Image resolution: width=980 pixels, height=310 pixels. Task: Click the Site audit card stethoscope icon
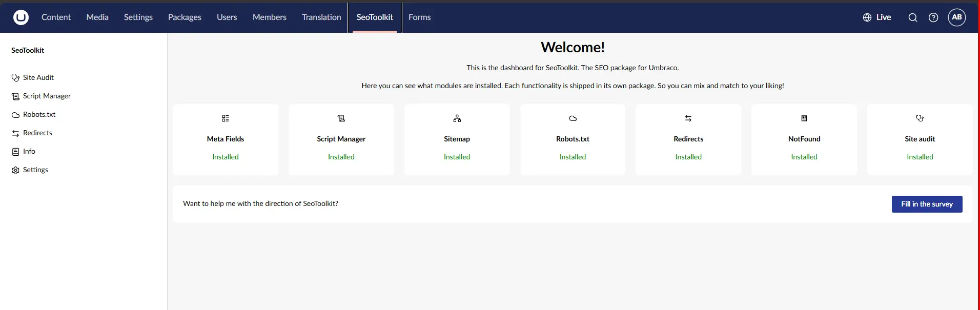920,118
